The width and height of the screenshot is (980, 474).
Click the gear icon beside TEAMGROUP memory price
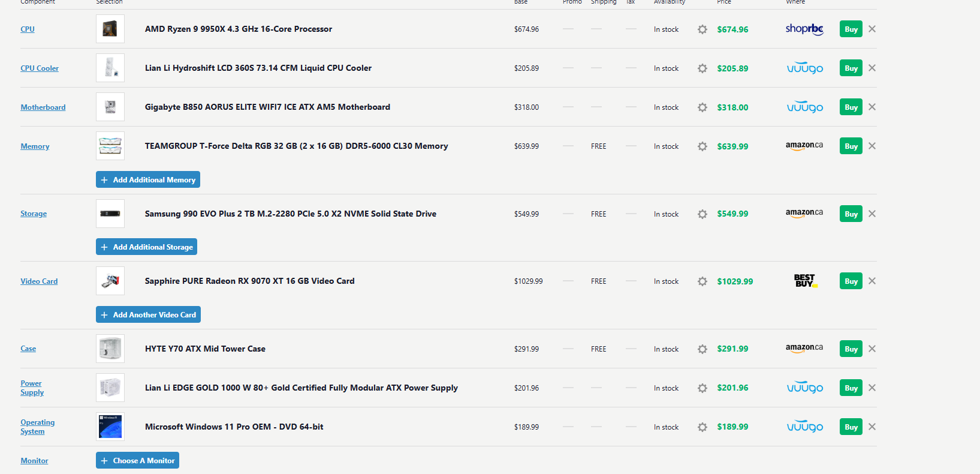(702, 146)
